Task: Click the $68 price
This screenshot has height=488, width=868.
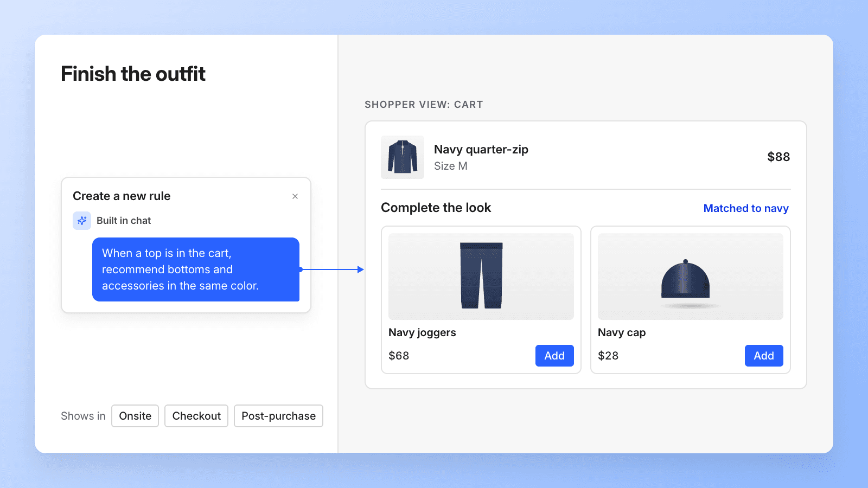Action: point(399,356)
